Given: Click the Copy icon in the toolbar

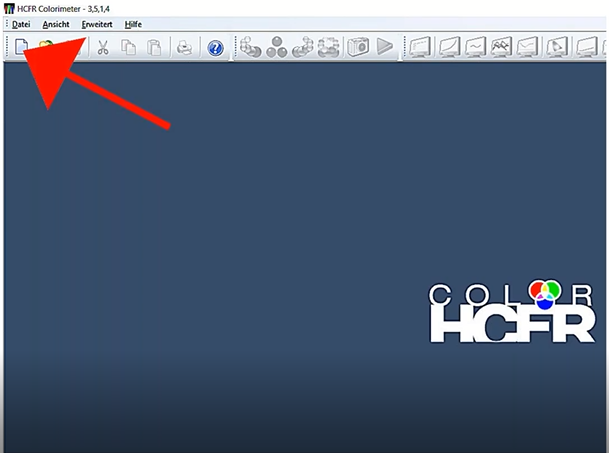Looking at the screenshot, I should [x=129, y=47].
